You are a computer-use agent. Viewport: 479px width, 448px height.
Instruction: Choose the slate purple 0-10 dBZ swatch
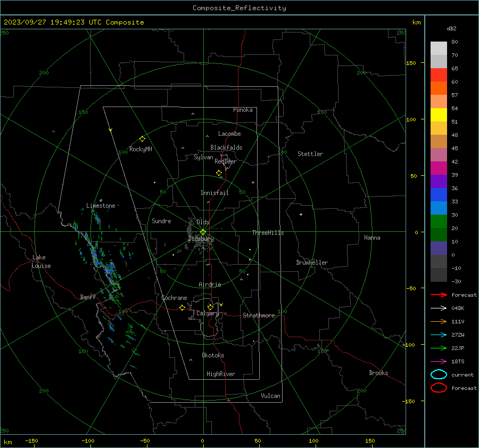439,248
